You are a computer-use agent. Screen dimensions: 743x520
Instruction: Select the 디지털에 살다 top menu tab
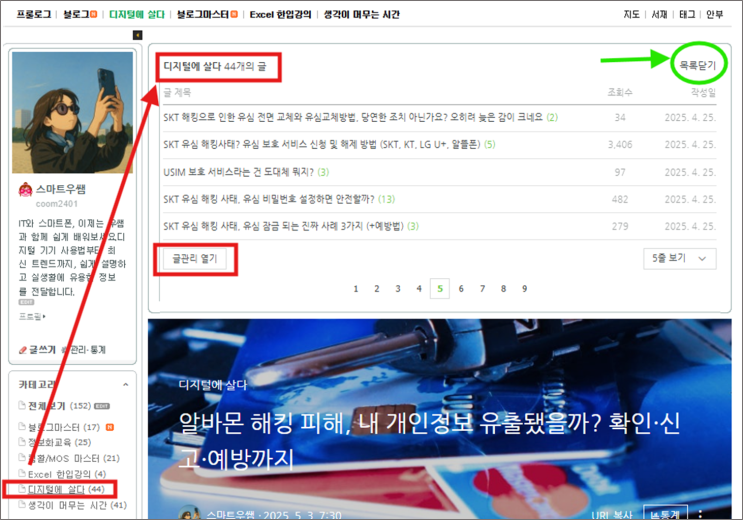pos(137,15)
